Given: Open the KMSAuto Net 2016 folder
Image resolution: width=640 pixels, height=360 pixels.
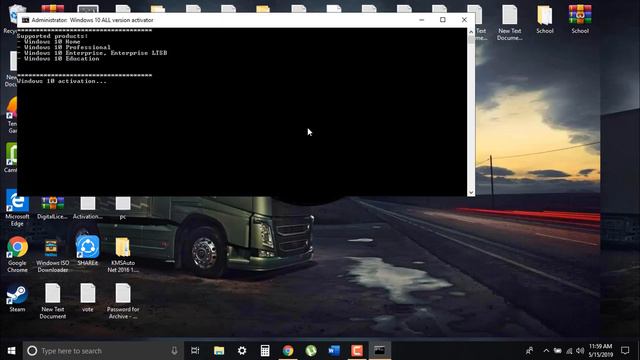Looking at the screenshot, I should [122, 255].
